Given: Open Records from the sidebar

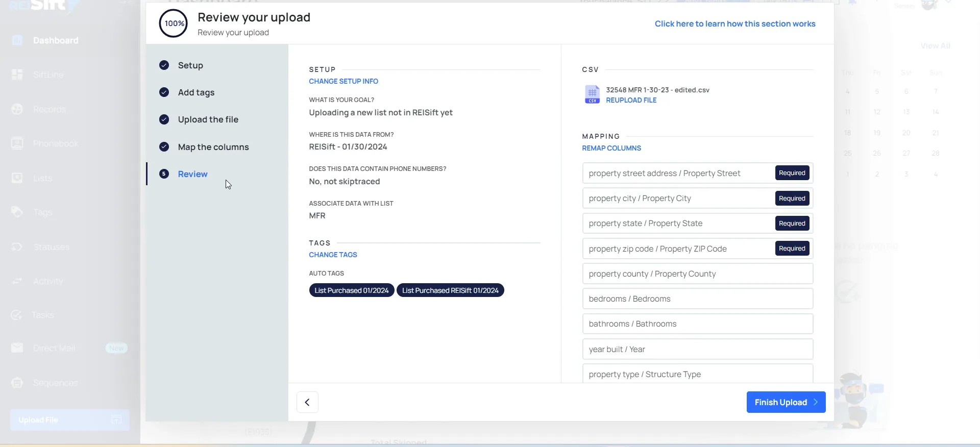Looking at the screenshot, I should pyautogui.click(x=50, y=109).
